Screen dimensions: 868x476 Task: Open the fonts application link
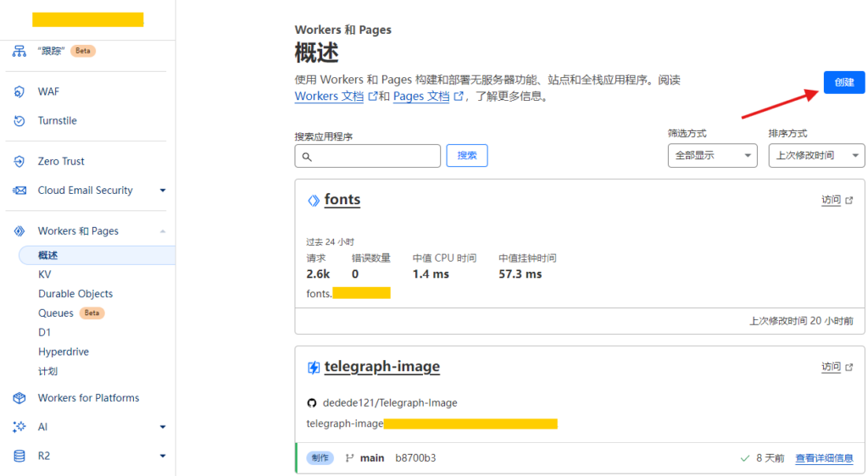tap(342, 200)
